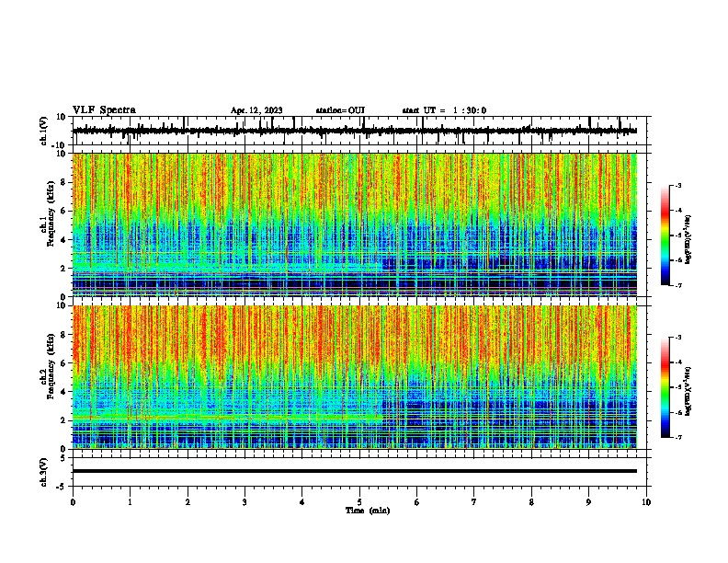Click the ch.2 spectrogram color scale bar
The image size is (728, 563).
click(665, 387)
